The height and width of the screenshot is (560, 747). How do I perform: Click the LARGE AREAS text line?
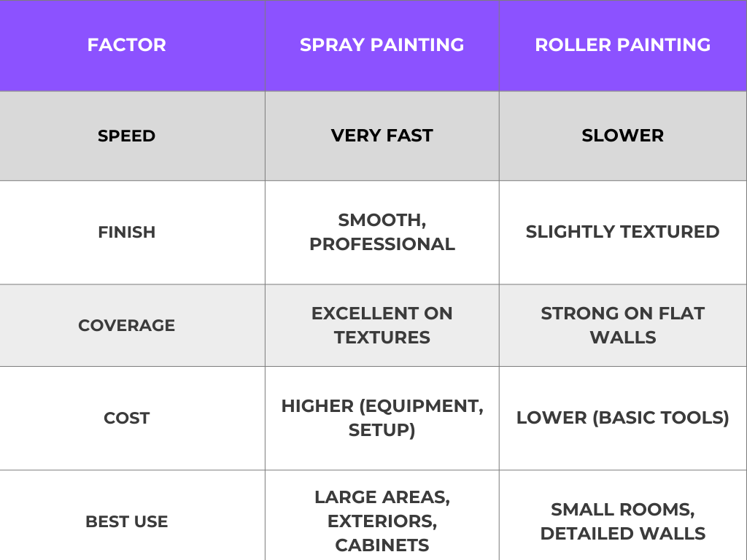(382, 497)
